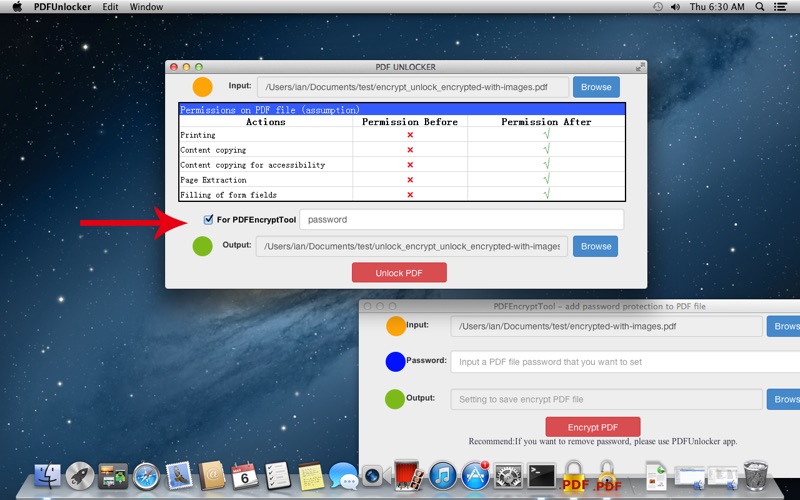Viewport: 800px width, 500px height.
Task: Select the 'Content copying' row label
Action: (x=213, y=150)
